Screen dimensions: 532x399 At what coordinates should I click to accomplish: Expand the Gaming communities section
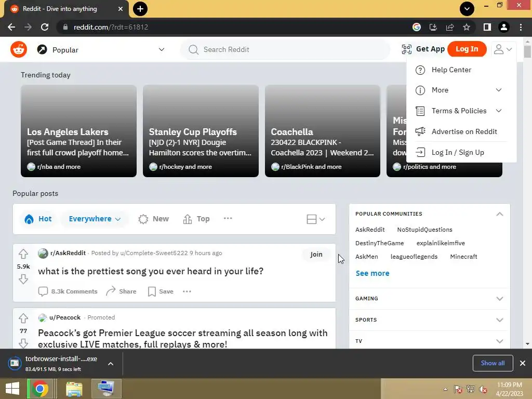point(429,299)
